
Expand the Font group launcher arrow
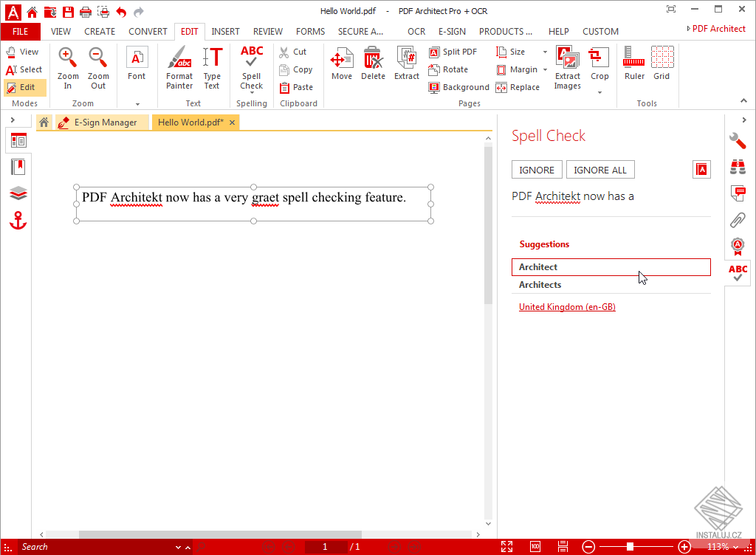tap(138, 103)
